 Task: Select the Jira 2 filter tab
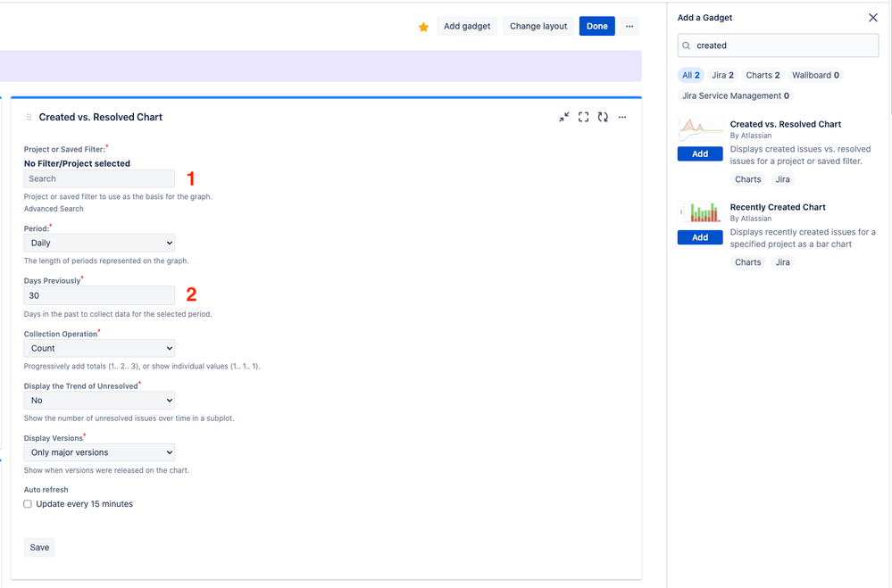(x=723, y=75)
